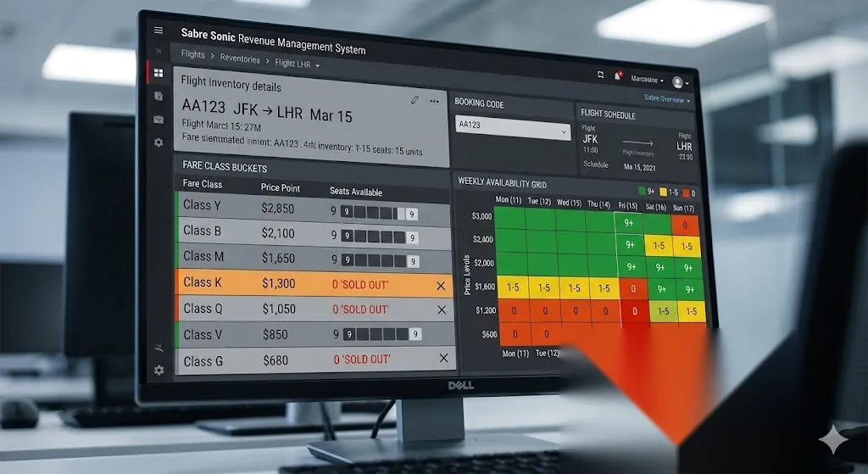This screenshot has height=474, width=868.
Task: Click the Seats Available column header
Action: coord(355,192)
